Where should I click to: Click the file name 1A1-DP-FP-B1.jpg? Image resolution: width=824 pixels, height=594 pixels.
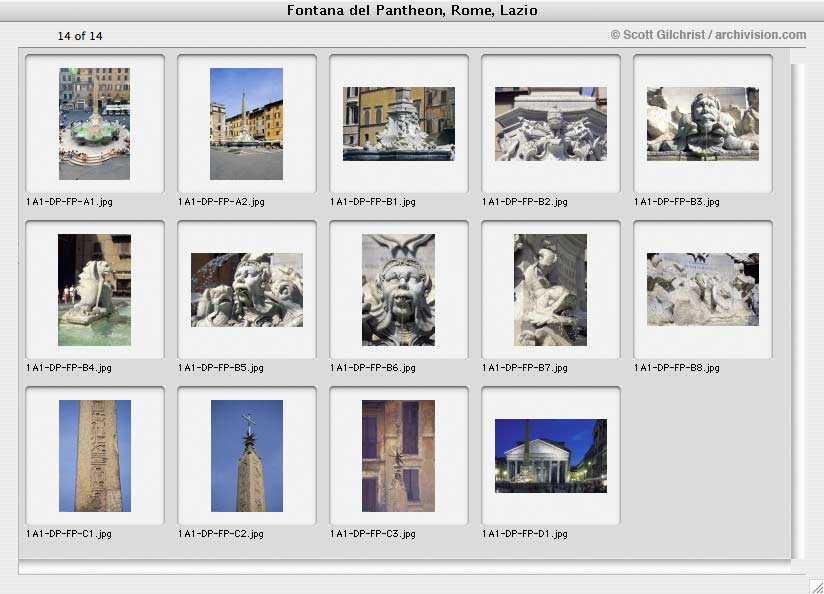click(373, 202)
